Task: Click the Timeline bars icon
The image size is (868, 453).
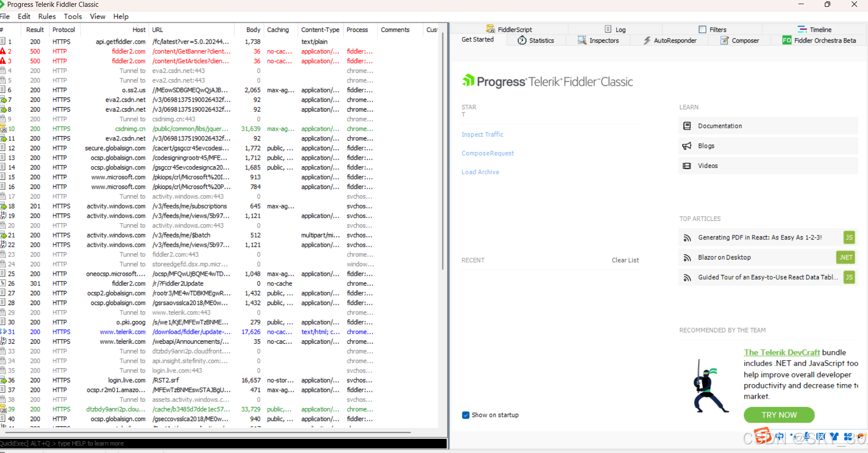Action: click(x=802, y=29)
